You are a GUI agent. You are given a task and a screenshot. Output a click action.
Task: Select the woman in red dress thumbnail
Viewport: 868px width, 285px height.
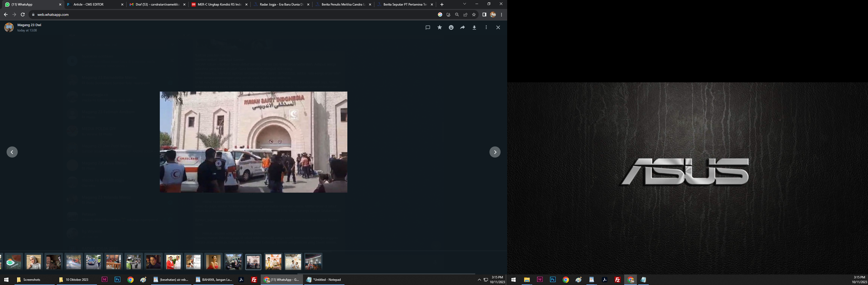pos(213,262)
